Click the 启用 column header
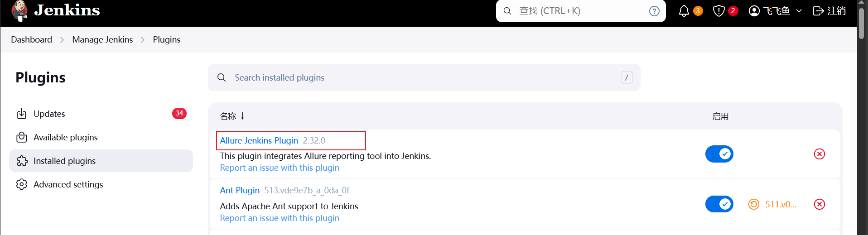Screen dimensions: 868x235 click(720, 116)
